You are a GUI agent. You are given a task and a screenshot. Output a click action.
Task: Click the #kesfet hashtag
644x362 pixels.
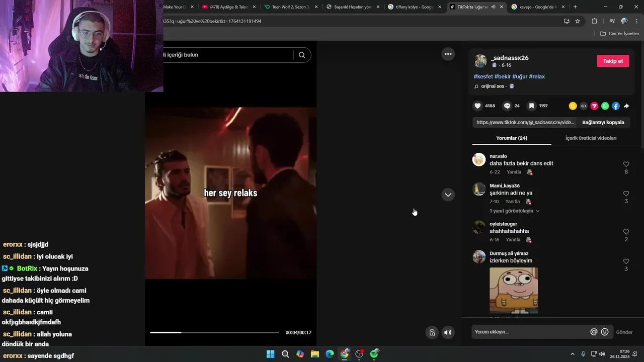[483, 76]
